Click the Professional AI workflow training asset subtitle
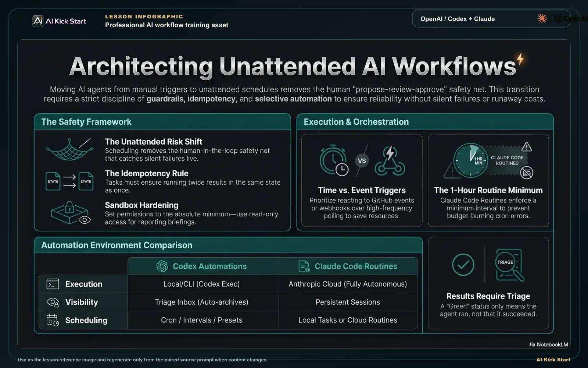588x368 pixels. (x=166, y=25)
